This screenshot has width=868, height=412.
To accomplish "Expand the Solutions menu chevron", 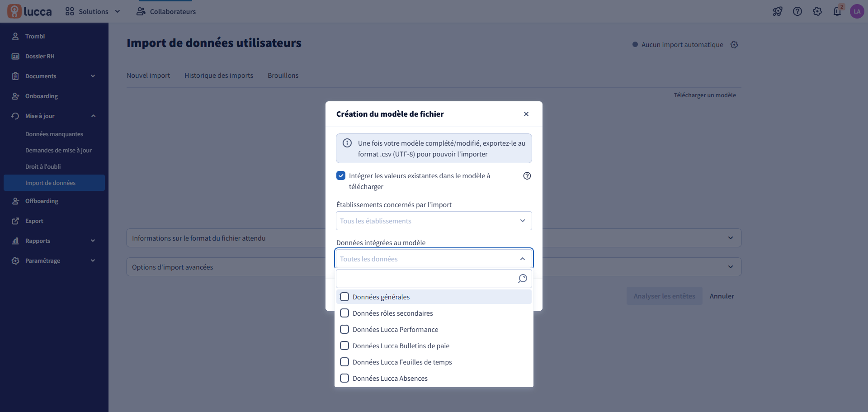I will [118, 11].
